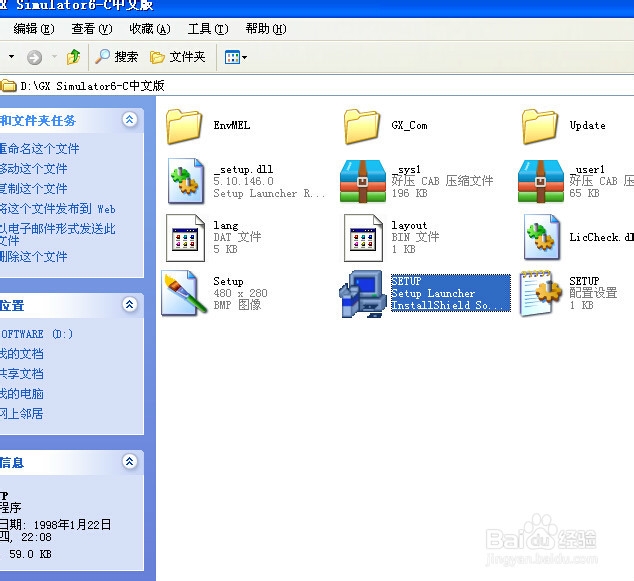Collapse the 详细信息 panel chevron
The width and height of the screenshot is (634, 581).
point(129,461)
